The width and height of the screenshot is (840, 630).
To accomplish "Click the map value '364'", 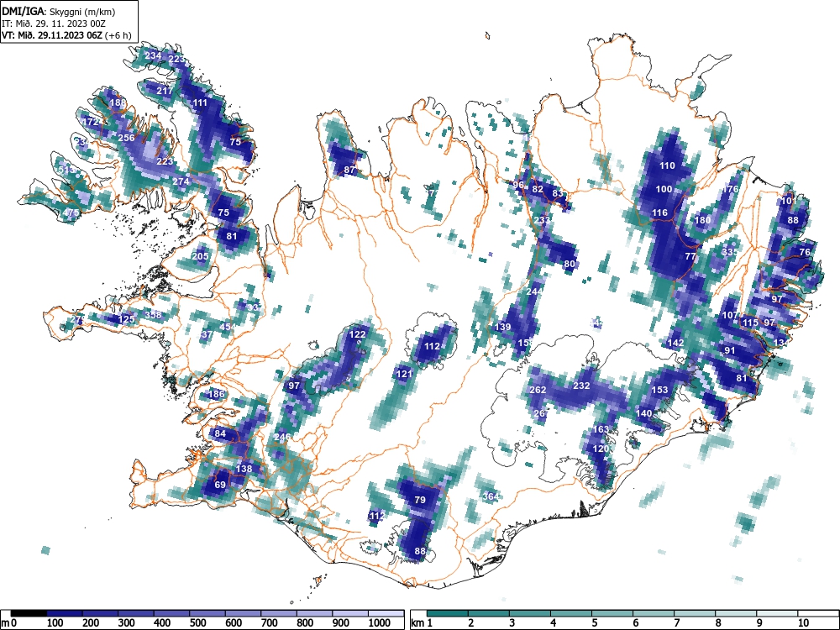I will point(491,496).
